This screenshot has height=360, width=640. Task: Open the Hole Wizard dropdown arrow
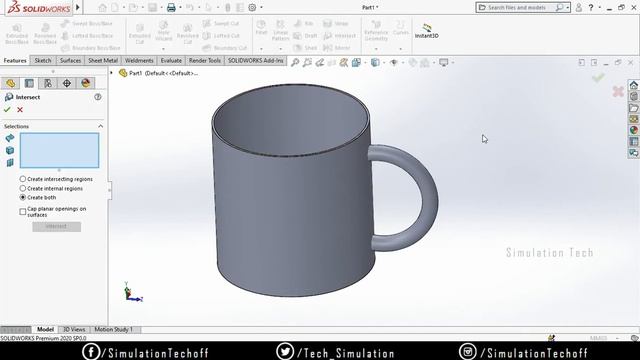pyautogui.click(x=163, y=49)
